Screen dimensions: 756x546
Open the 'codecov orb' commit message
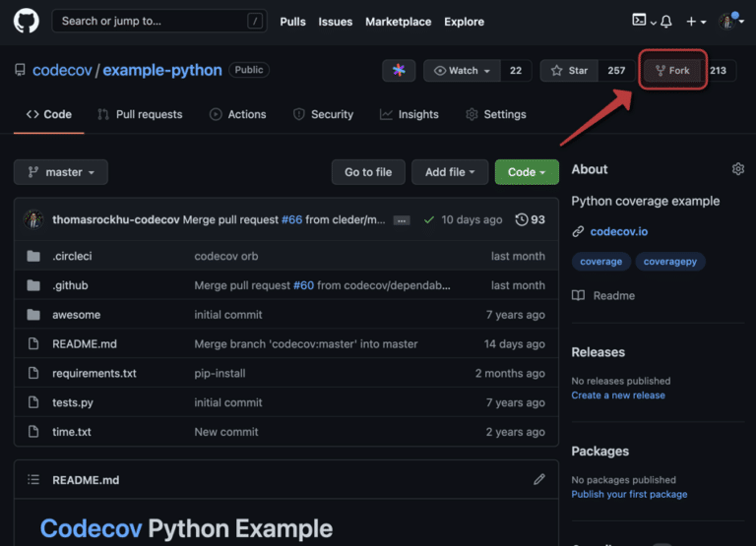[226, 256]
